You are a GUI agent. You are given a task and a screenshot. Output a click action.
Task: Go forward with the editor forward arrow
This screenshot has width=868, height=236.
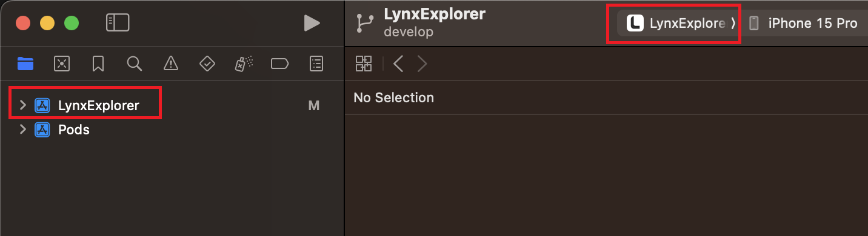pos(422,64)
